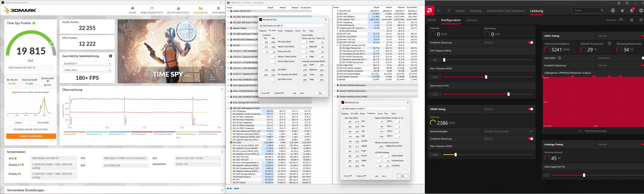Go back in AMD Software
Viewport: 644px width, 194px height.
[x=439, y=11]
